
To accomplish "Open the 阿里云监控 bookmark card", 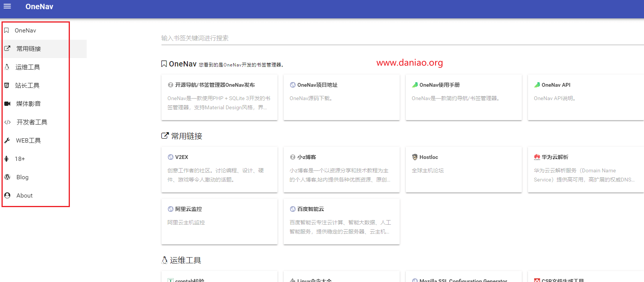I will click(x=220, y=222).
